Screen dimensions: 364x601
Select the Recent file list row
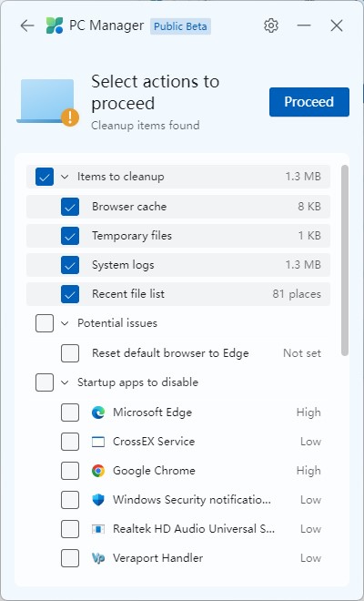point(178,294)
